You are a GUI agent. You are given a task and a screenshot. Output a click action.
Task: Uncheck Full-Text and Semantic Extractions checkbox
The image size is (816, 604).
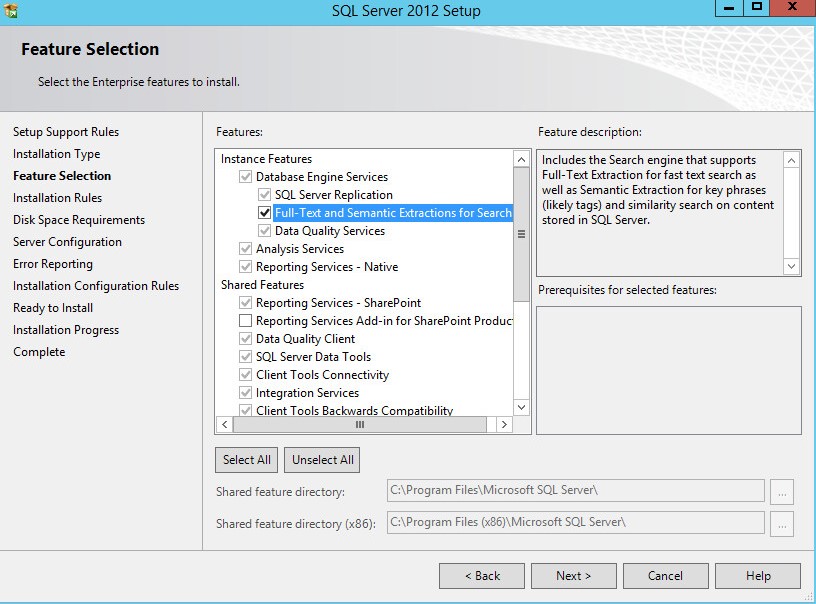(264, 213)
